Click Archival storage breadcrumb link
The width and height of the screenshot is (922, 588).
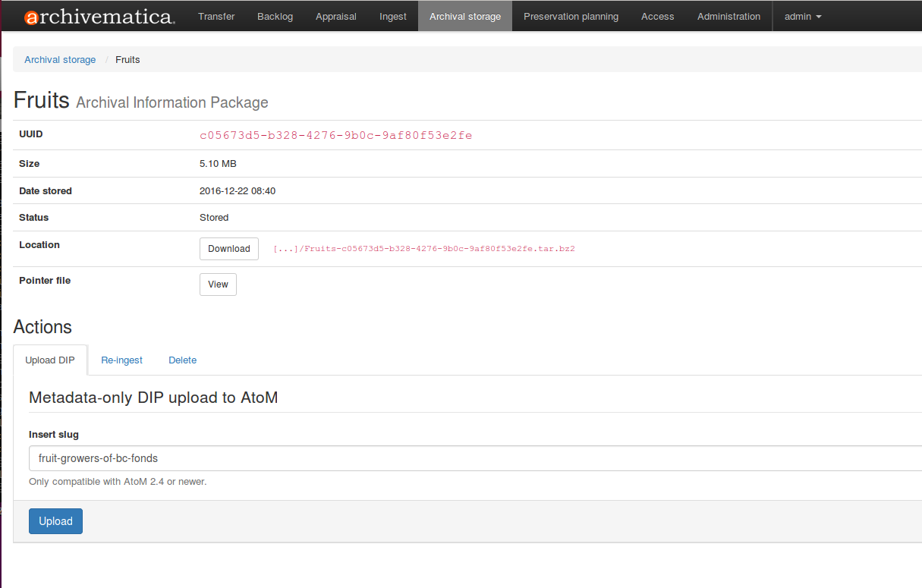60,60
